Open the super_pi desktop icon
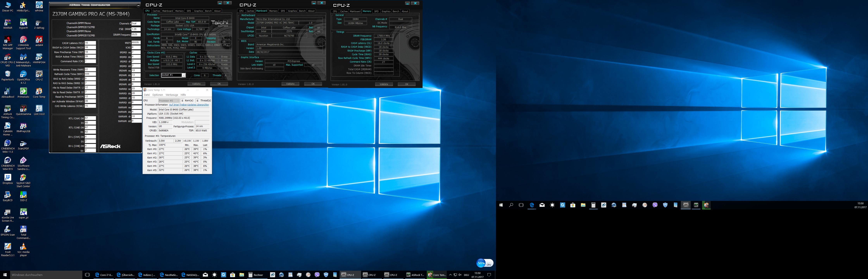Viewport: 868px width, 279px height. coord(23,212)
